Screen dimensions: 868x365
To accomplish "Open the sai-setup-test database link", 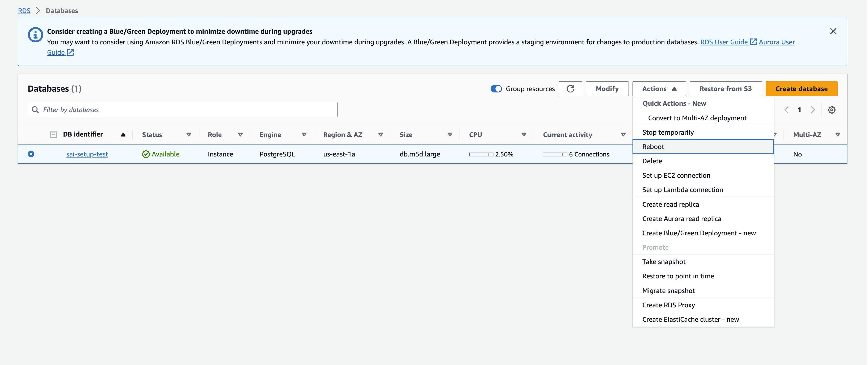I will point(87,154).
